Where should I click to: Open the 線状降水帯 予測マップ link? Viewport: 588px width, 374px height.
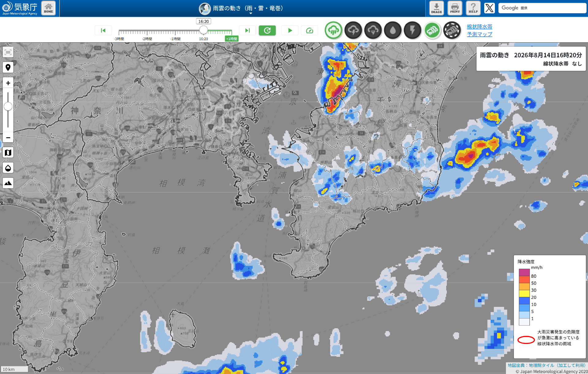480,30
